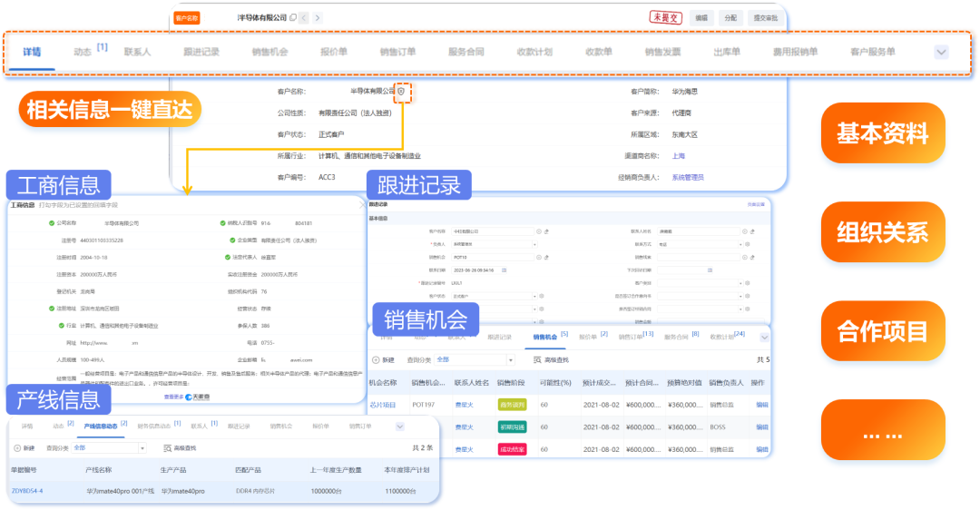Click the 提交审批 button

[x=766, y=18]
